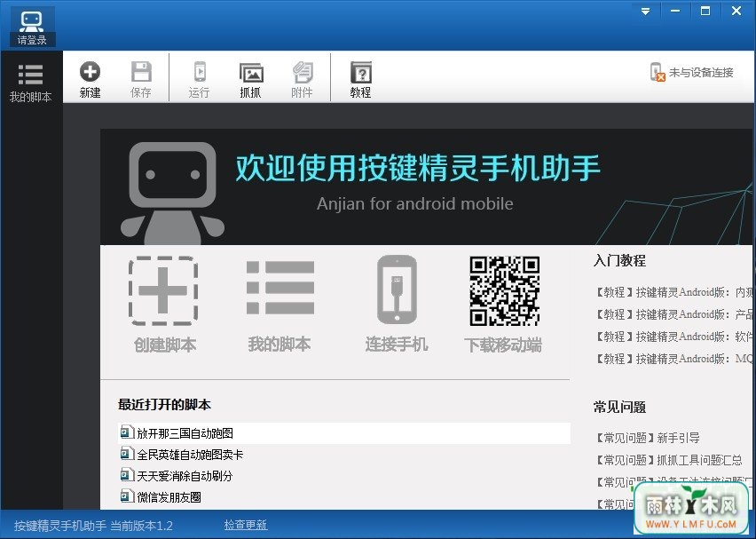Open the 教程 help toolbar icon
The height and width of the screenshot is (539, 756).
(x=360, y=80)
